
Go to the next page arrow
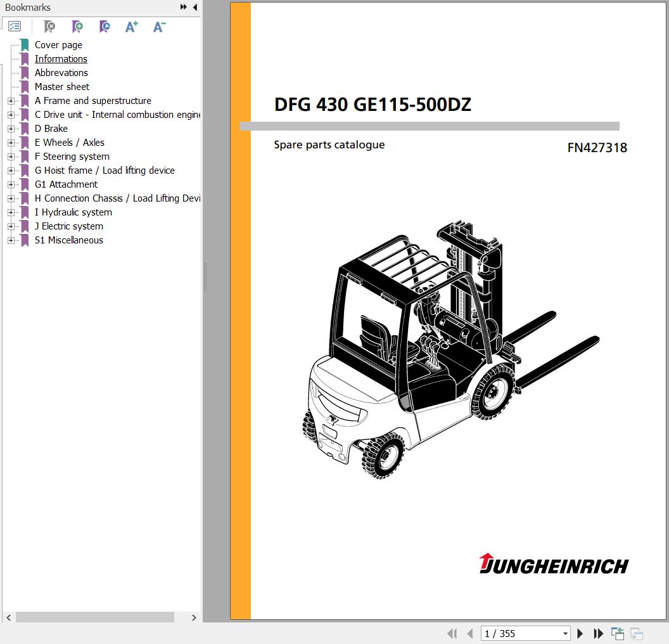[580, 633]
